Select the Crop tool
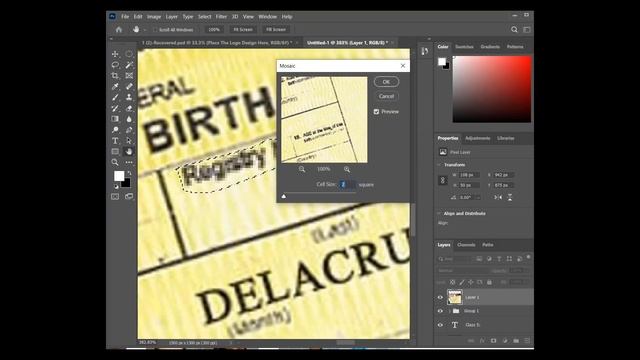This screenshot has width=640, height=360. tap(115, 76)
